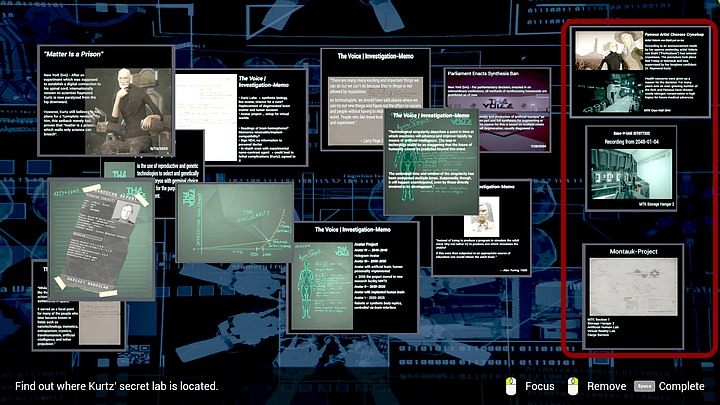This screenshot has height=405, width=720.
Task: Click the Complete hint label
Action: [681, 386]
